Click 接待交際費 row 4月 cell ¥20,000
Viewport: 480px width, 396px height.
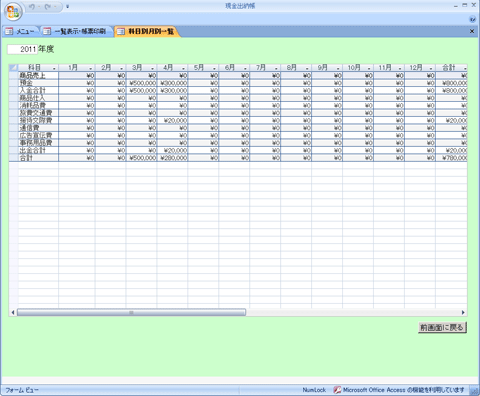[x=172, y=120]
